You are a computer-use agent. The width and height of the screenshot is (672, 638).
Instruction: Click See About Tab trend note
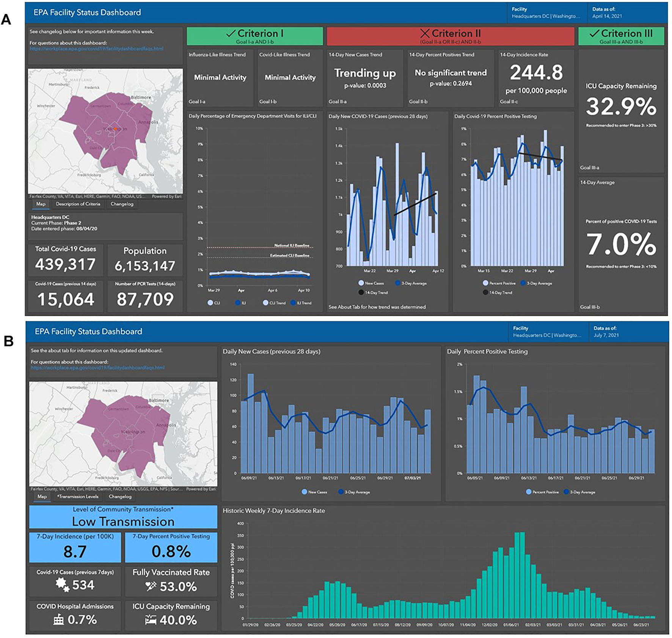click(x=377, y=307)
